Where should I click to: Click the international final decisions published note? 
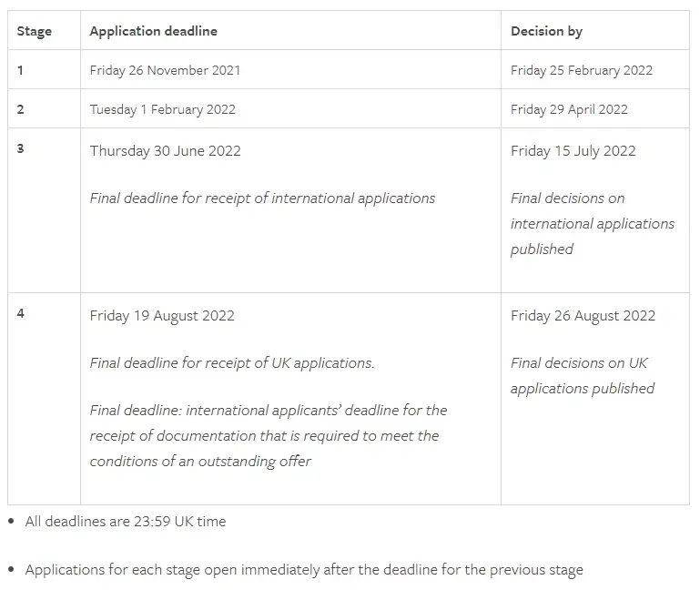click(x=592, y=223)
